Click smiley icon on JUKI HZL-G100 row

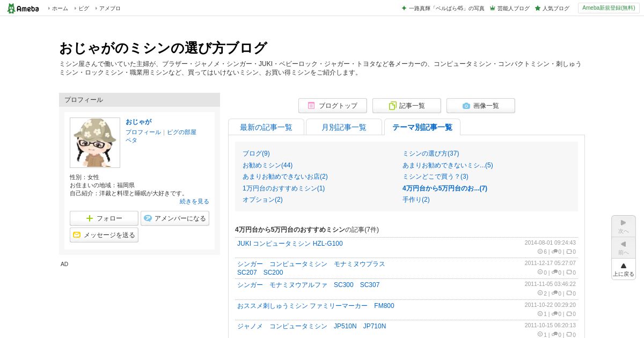coord(540,251)
